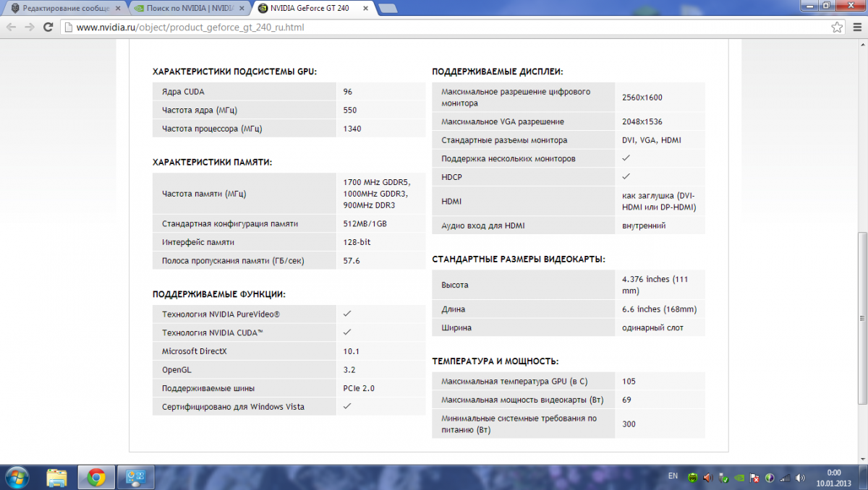
Task: Close the NVIDIA GeForce GT 240 tab
Action: [x=365, y=9]
